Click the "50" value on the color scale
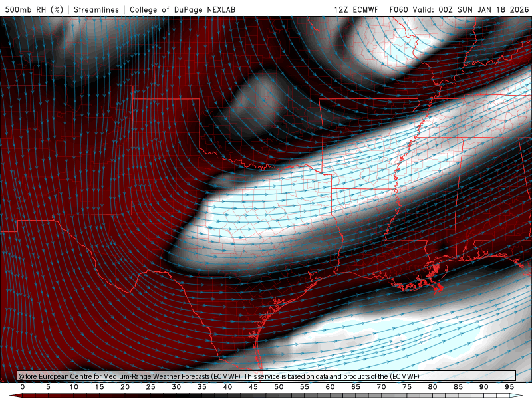 point(279,387)
